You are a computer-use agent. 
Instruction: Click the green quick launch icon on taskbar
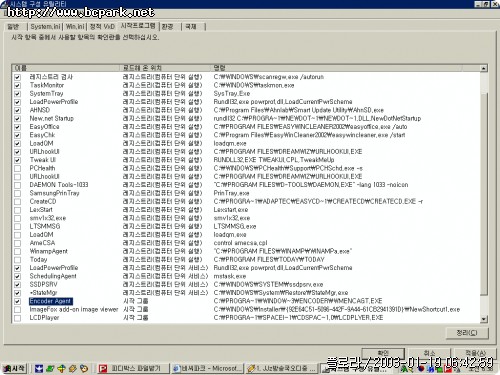[x=50, y=368]
